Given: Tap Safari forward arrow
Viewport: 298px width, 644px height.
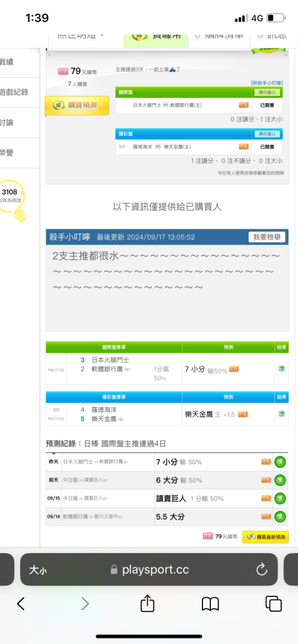Looking at the screenshot, I should (x=84, y=604).
